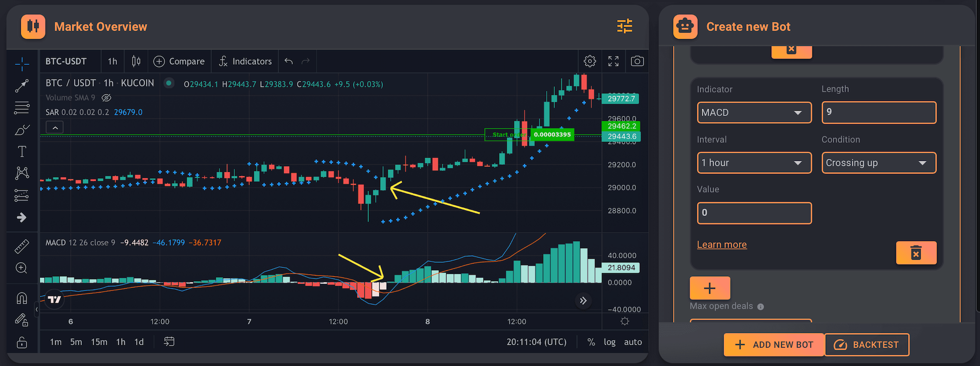
Task: Enter fullscreen chart mode
Action: (x=614, y=61)
